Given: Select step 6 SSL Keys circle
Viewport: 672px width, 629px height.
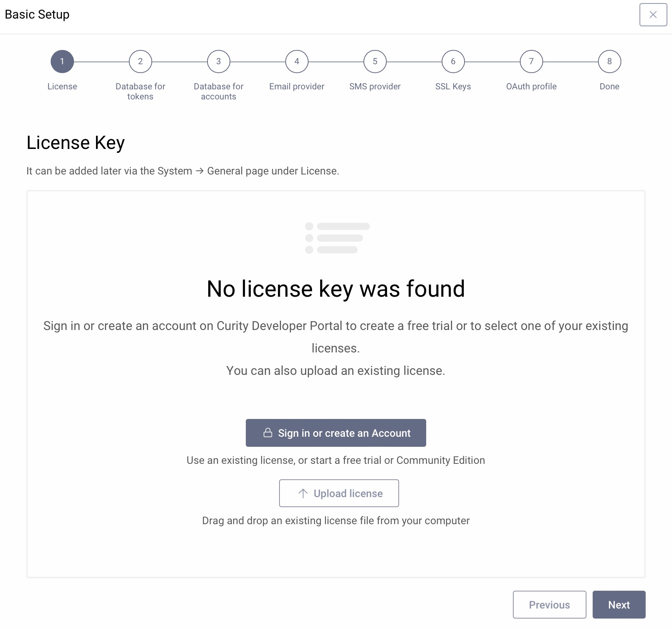Looking at the screenshot, I should tap(453, 61).
